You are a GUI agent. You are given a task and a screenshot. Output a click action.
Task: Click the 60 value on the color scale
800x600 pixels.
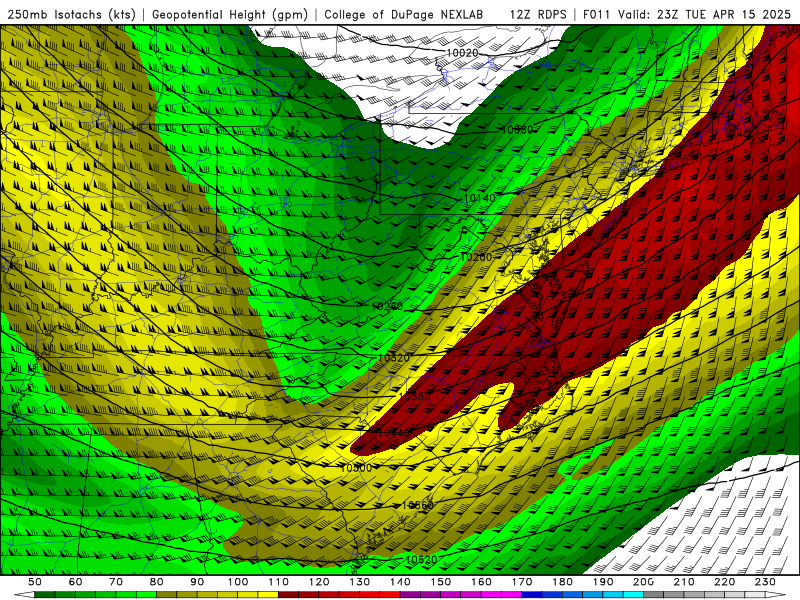pyautogui.click(x=76, y=582)
